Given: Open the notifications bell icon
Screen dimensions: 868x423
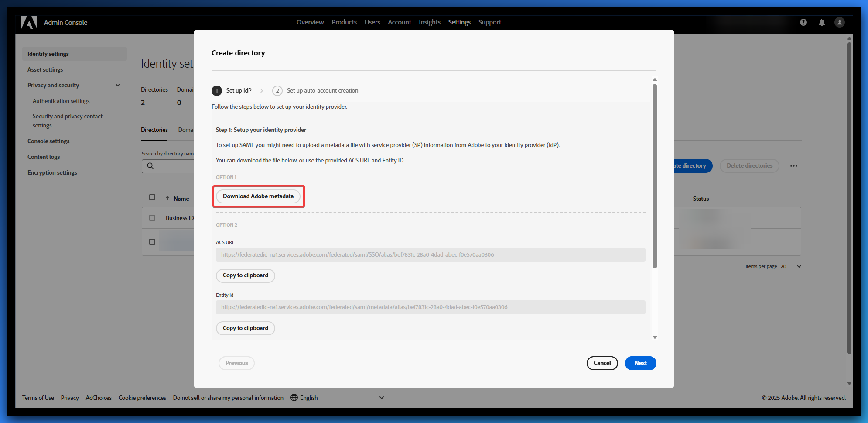Looking at the screenshot, I should click(821, 22).
